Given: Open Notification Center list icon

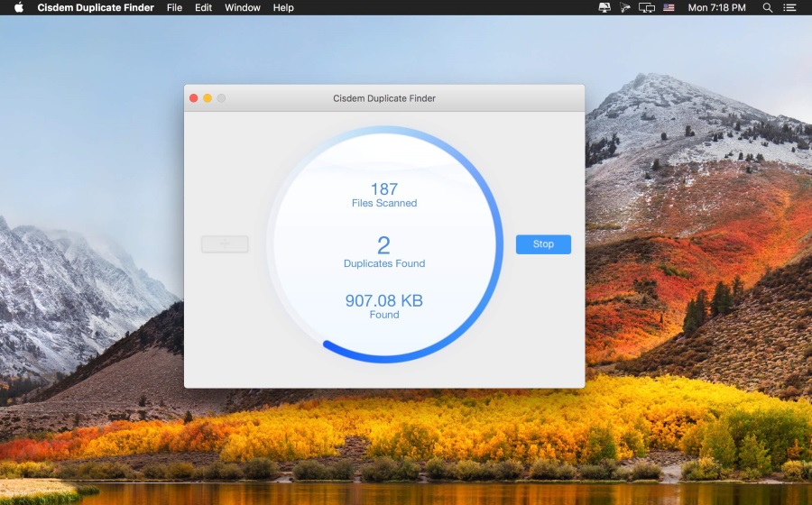Looking at the screenshot, I should [789, 7].
